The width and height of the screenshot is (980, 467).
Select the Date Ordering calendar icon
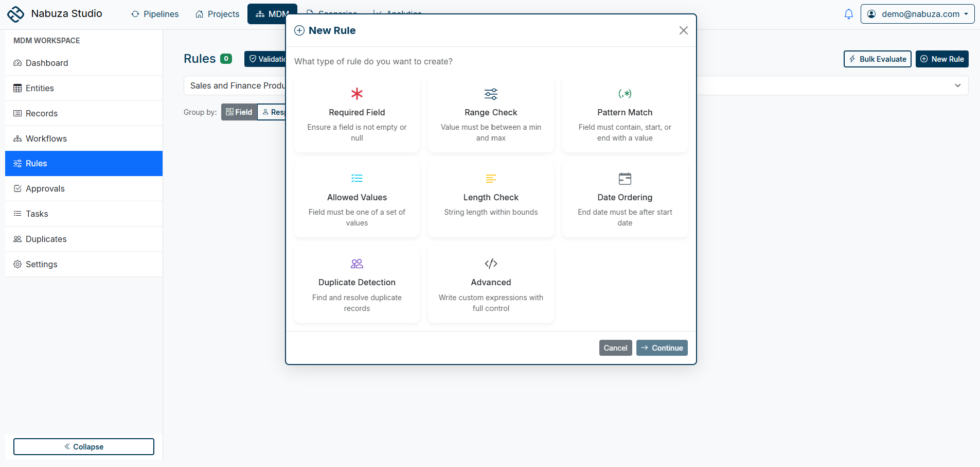(x=625, y=178)
